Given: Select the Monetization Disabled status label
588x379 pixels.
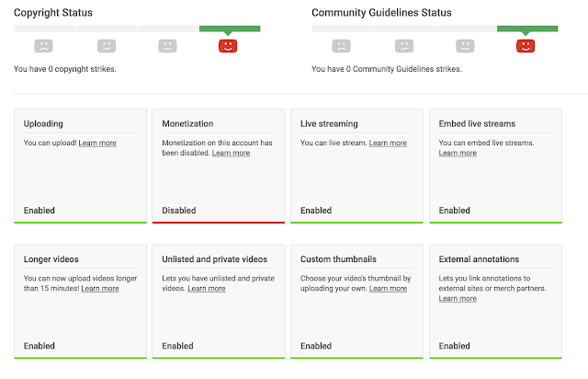Looking at the screenshot, I should (x=179, y=211).
